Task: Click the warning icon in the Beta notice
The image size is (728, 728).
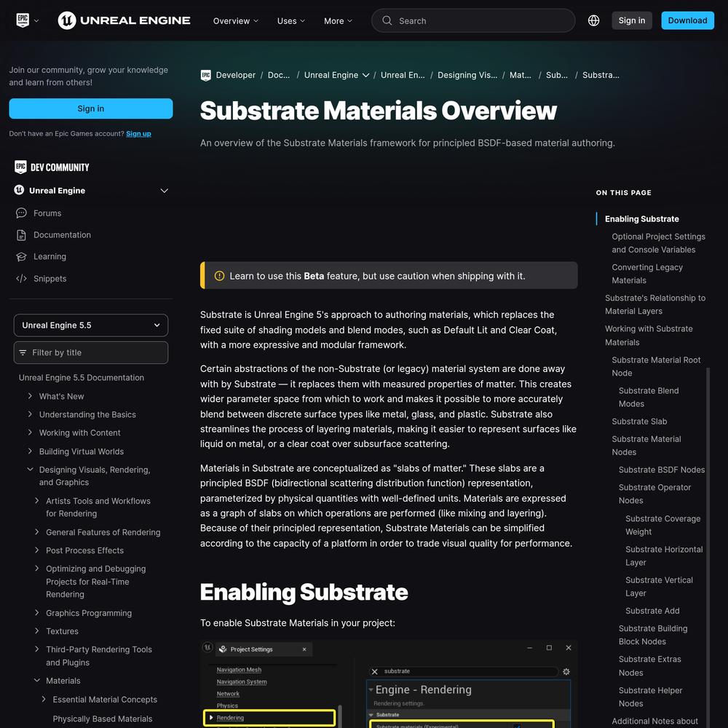Action: point(220,276)
